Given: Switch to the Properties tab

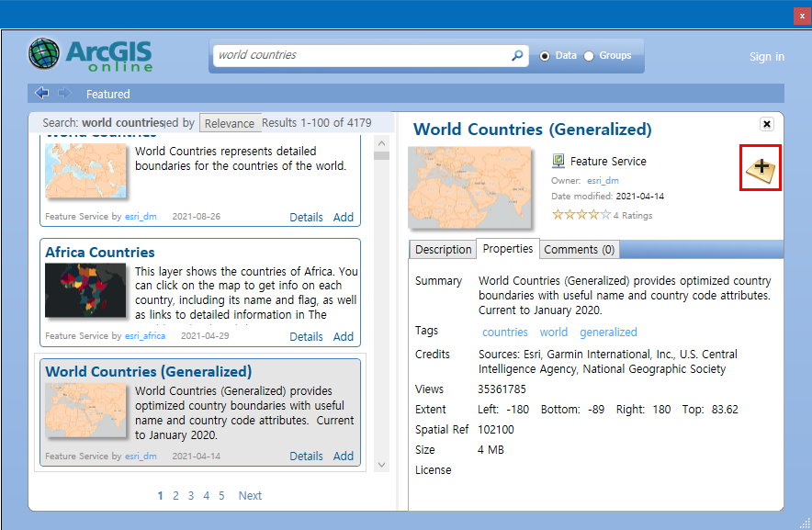Looking at the screenshot, I should coord(507,249).
